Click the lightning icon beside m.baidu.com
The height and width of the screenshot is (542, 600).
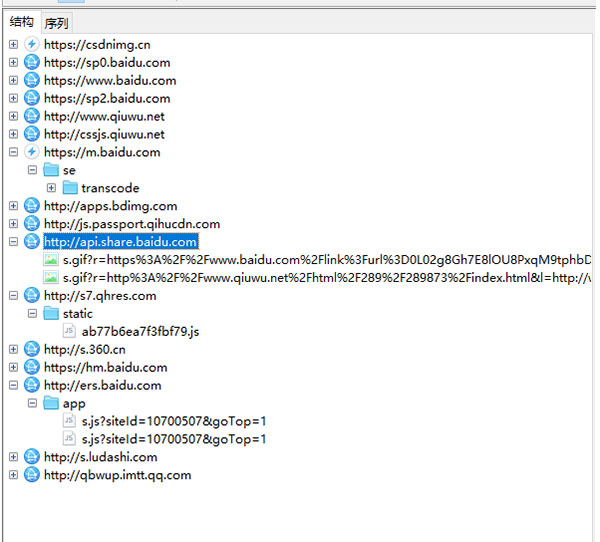click(32, 152)
